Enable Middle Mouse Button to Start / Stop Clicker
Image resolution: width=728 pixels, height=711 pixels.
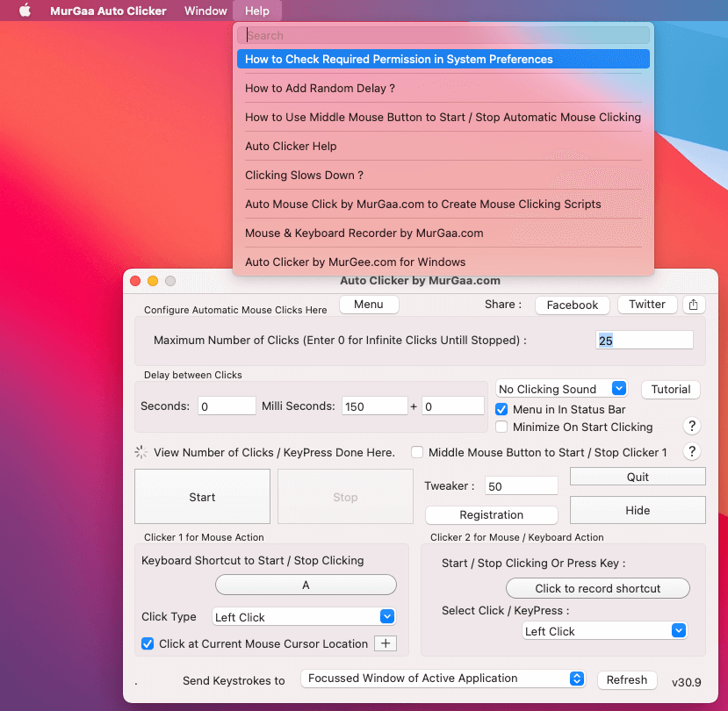point(417,452)
